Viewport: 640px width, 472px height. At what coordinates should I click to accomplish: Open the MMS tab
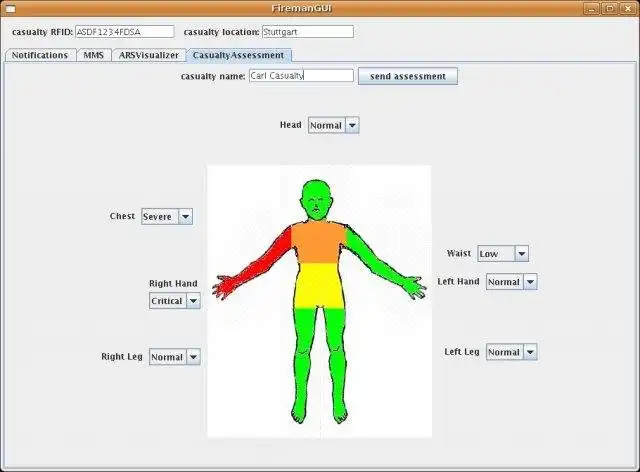coord(93,55)
